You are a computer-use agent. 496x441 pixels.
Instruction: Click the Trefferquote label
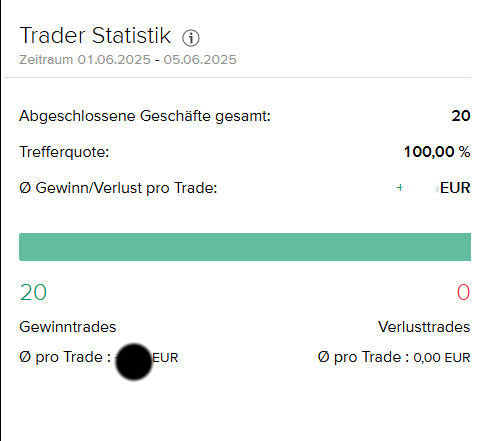click(64, 152)
